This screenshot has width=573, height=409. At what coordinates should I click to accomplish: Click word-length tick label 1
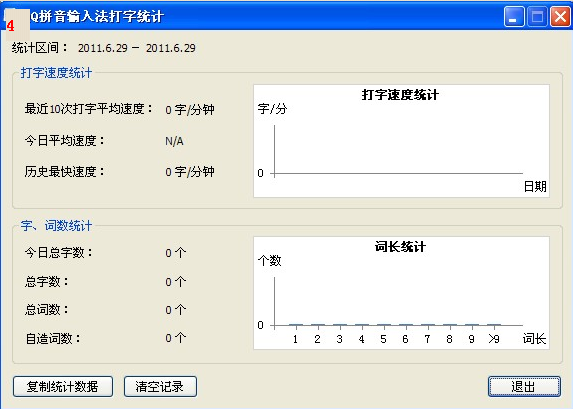[295, 339]
